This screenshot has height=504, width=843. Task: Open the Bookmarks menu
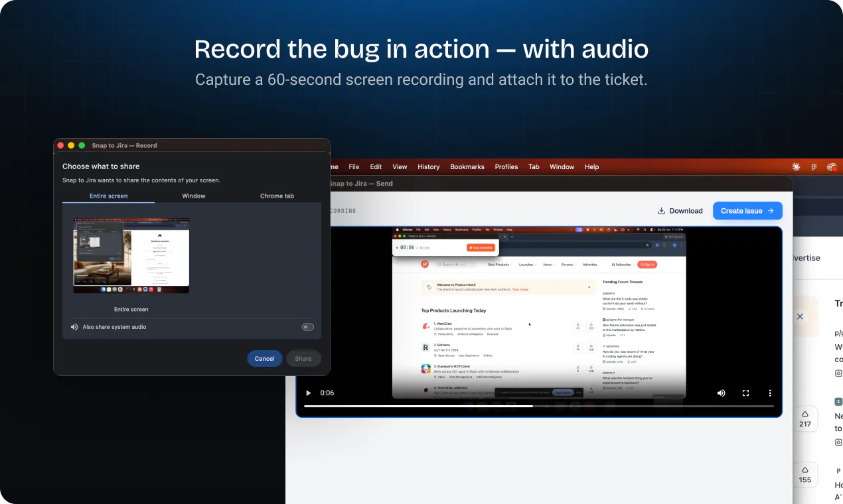pyautogui.click(x=467, y=167)
